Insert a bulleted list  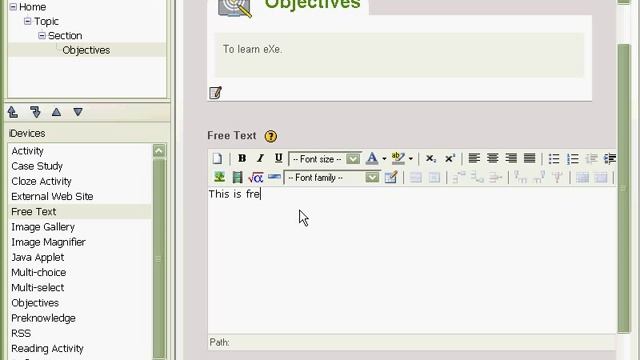(554, 158)
